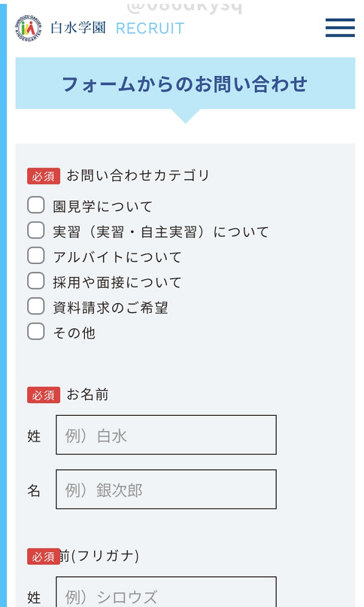This screenshot has width=364, height=607.
Task: Tick the 採用や面接について checkbox
Action: tap(36, 281)
